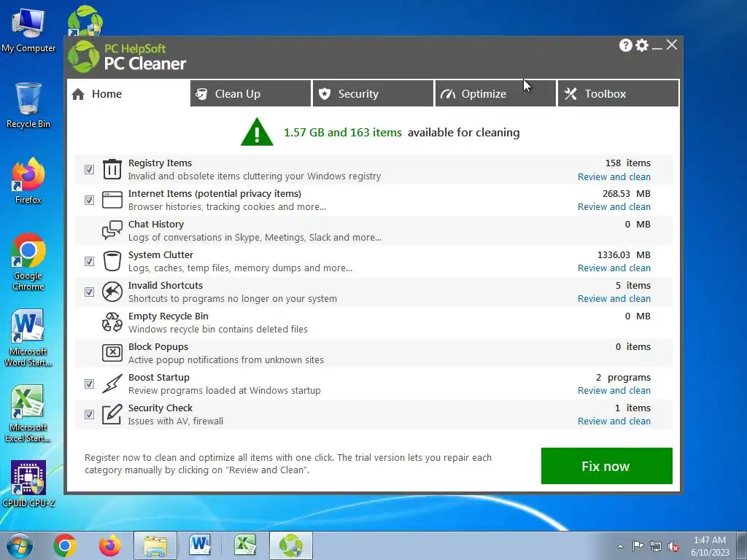This screenshot has height=560, width=747.
Task: Click the 'Empty Recycle Bin' row title
Action: (x=169, y=316)
